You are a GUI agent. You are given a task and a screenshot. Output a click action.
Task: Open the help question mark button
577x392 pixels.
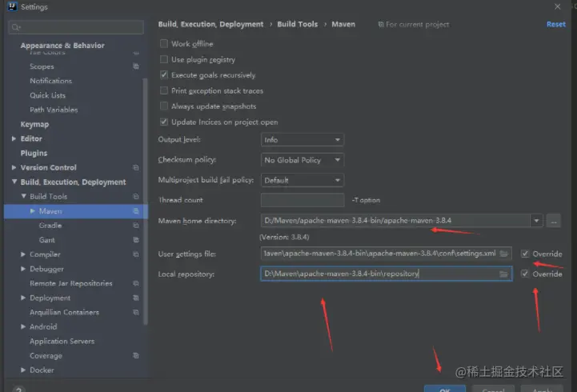18,389
